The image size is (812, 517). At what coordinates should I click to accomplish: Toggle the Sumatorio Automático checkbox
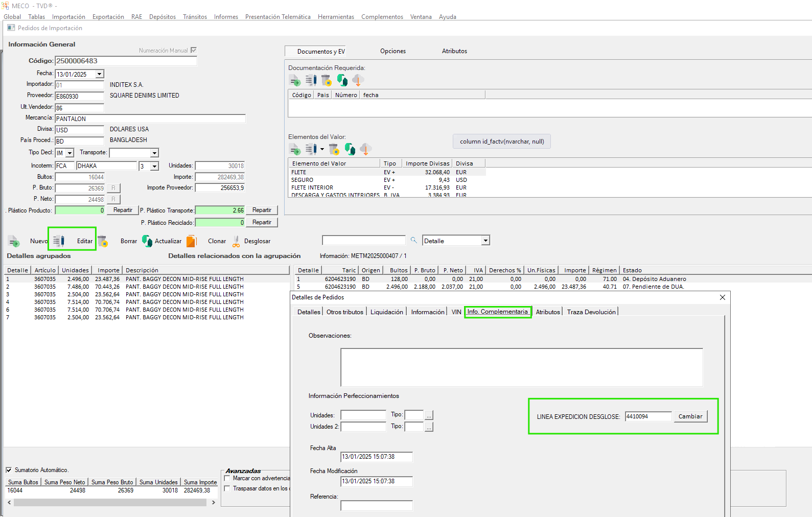tap(9, 470)
